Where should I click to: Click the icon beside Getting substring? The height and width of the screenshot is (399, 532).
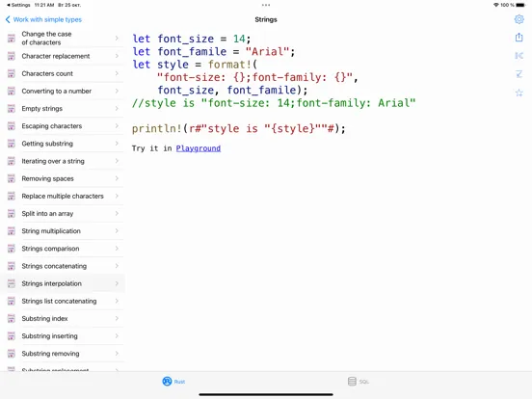pos(12,144)
